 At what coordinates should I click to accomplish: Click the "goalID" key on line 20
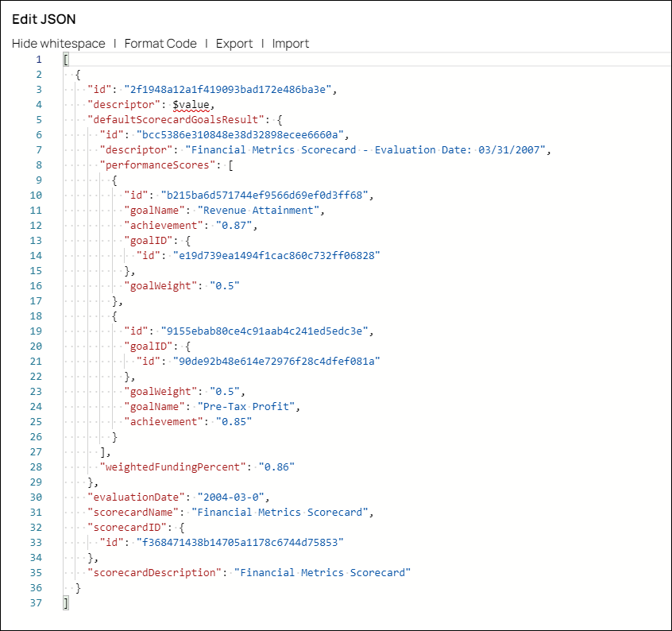[149, 346]
